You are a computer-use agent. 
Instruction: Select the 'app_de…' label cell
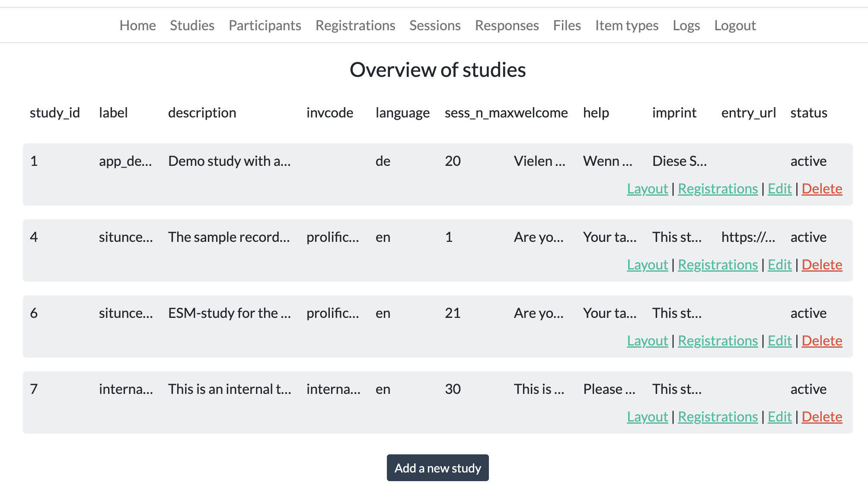click(125, 161)
